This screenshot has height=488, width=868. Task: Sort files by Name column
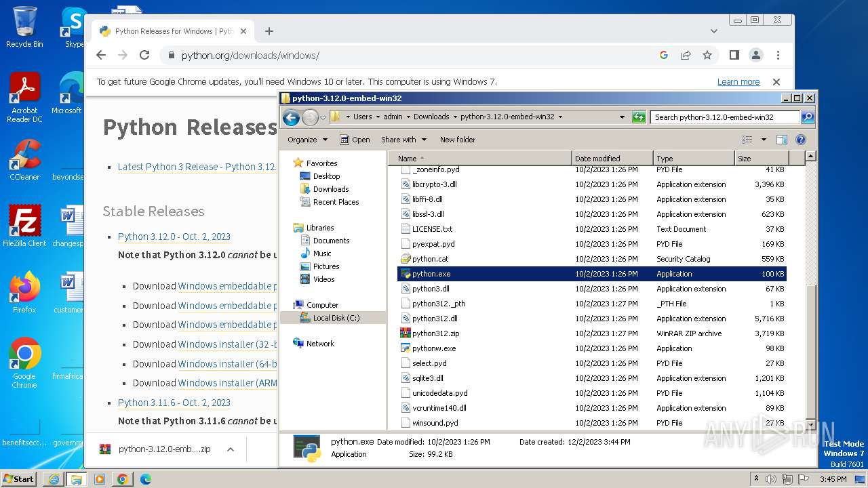click(480, 159)
